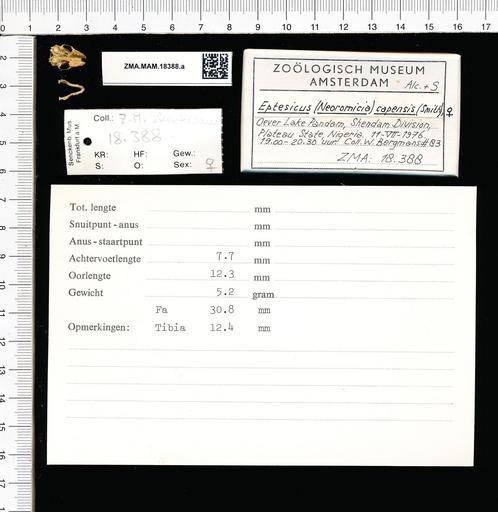498x512 pixels.
Task: Click the bat mandible bone specimen
Action: [71, 89]
